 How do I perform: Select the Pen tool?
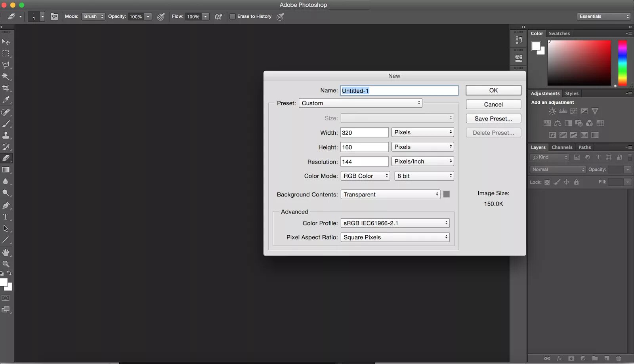point(6,205)
